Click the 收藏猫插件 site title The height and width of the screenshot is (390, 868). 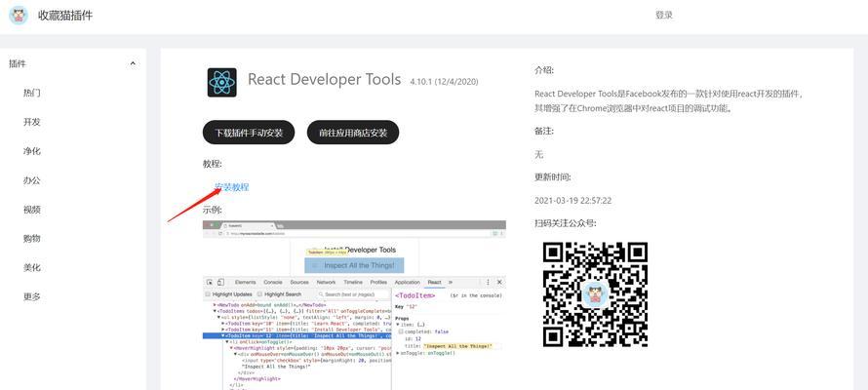[x=65, y=16]
